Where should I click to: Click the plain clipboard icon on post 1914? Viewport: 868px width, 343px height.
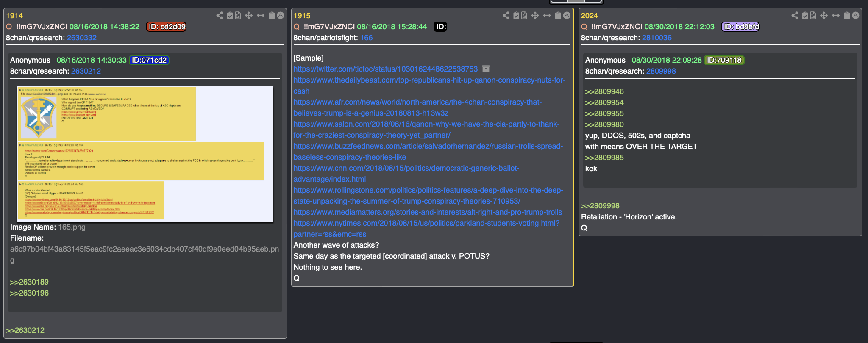click(272, 16)
